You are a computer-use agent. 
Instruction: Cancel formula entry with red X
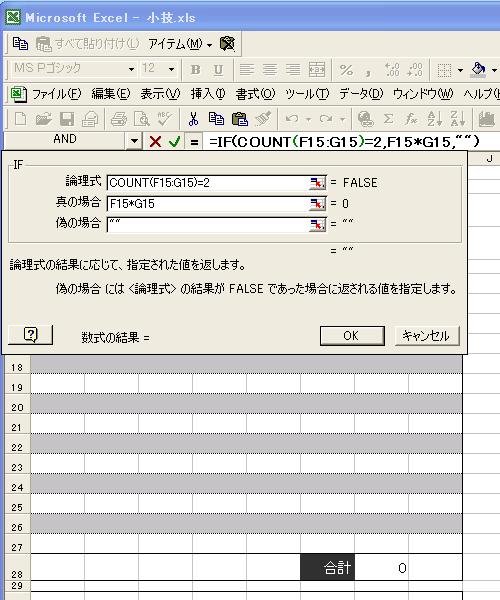click(155, 142)
